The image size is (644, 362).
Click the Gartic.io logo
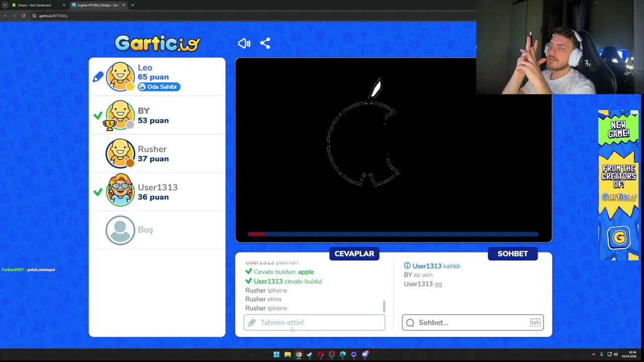(x=157, y=43)
